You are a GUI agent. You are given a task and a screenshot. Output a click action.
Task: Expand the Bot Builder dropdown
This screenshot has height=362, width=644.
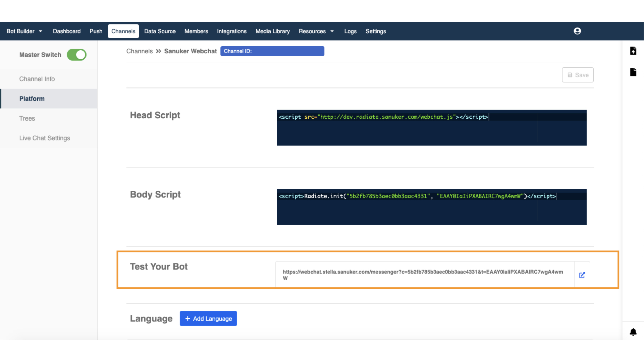24,31
